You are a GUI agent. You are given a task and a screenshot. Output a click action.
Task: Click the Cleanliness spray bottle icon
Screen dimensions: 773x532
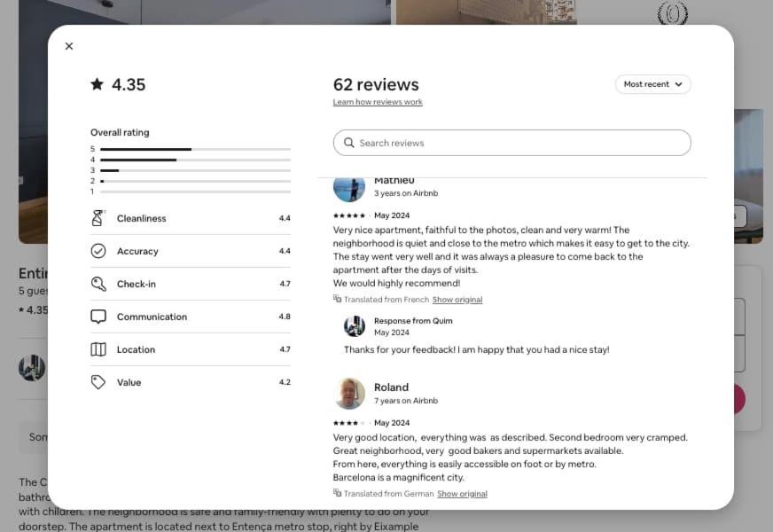(x=98, y=218)
